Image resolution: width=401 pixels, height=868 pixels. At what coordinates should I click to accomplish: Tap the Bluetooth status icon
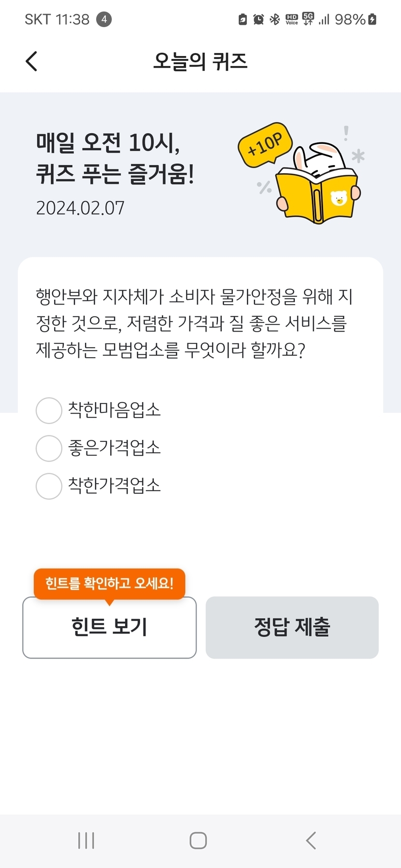tap(274, 19)
